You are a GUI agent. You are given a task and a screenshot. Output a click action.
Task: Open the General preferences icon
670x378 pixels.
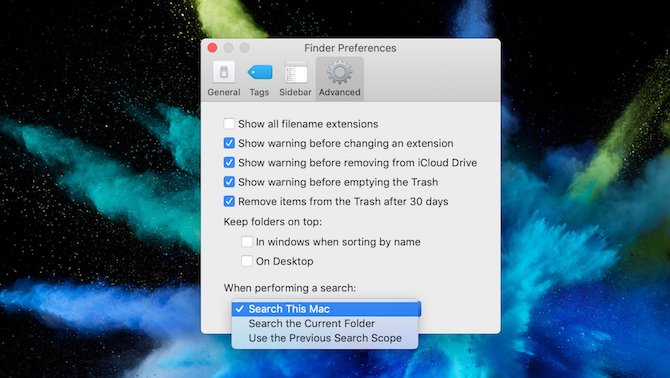click(224, 72)
